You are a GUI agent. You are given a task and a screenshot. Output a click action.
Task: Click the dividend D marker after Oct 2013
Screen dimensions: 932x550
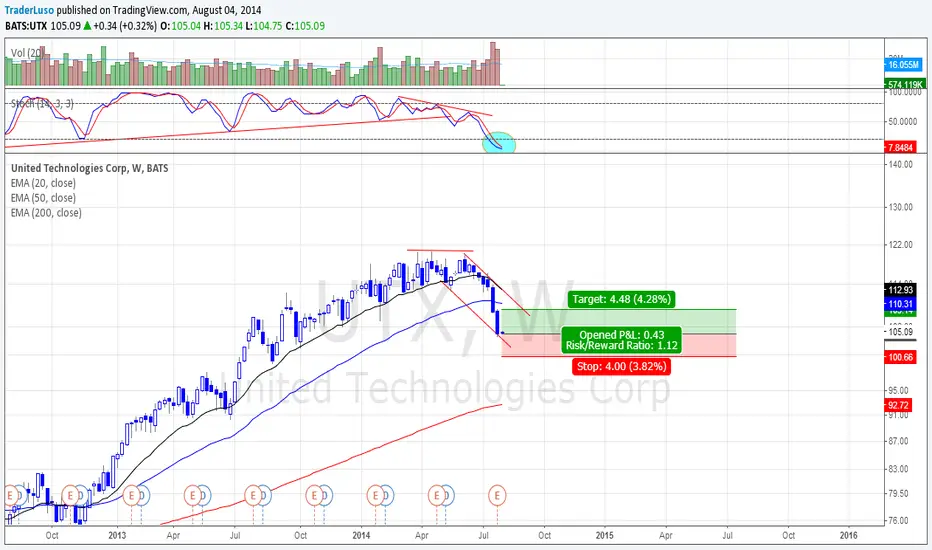click(325, 495)
